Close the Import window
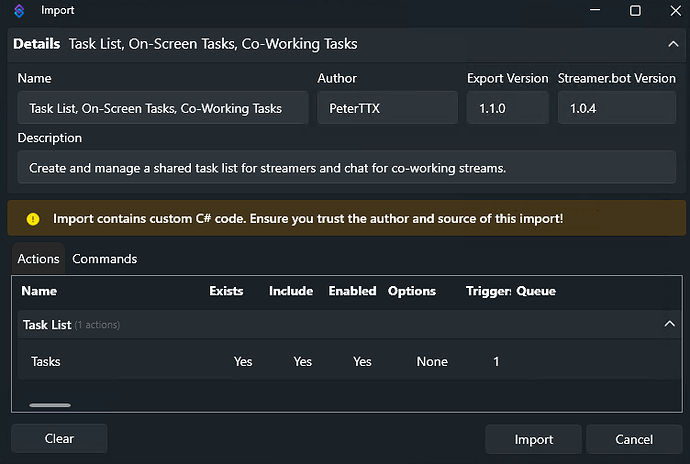 [x=675, y=10]
